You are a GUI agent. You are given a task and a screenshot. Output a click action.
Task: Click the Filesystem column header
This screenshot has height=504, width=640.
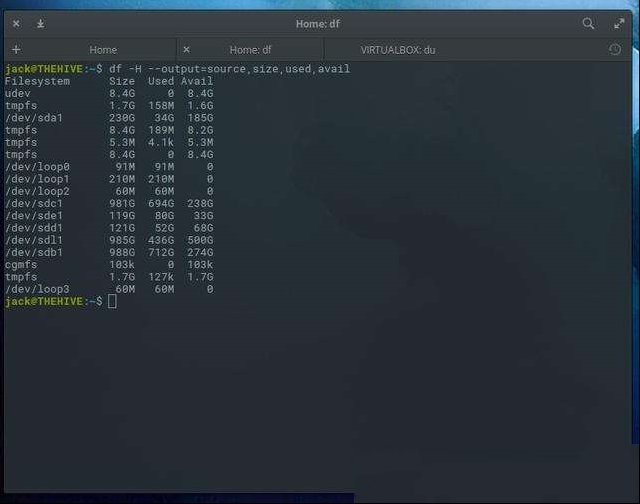coord(37,81)
